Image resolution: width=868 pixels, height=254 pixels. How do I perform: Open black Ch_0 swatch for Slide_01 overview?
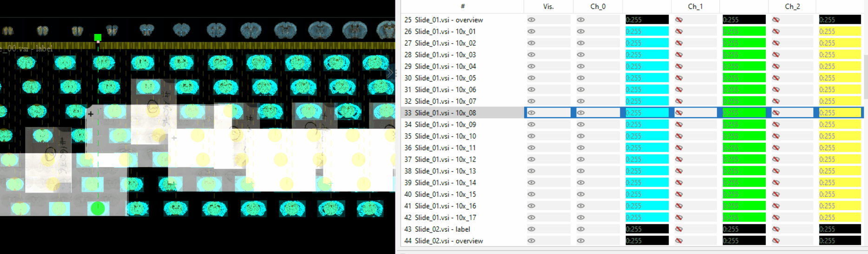pyautogui.click(x=647, y=20)
